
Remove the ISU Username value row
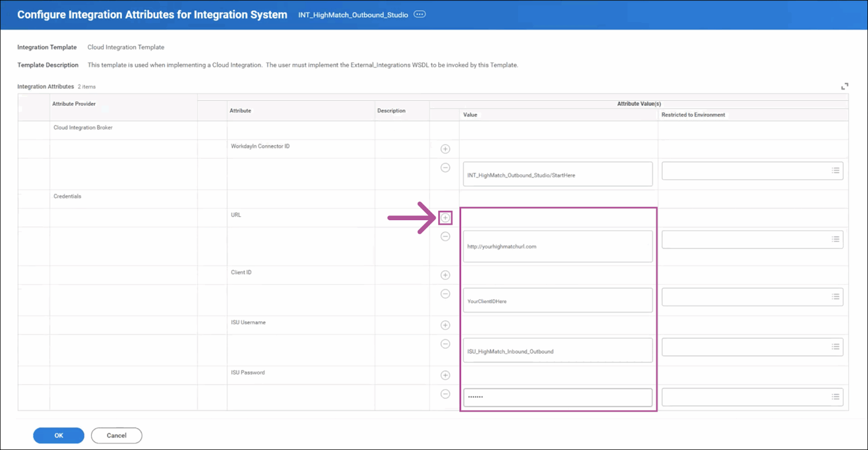click(x=445, y=344)
